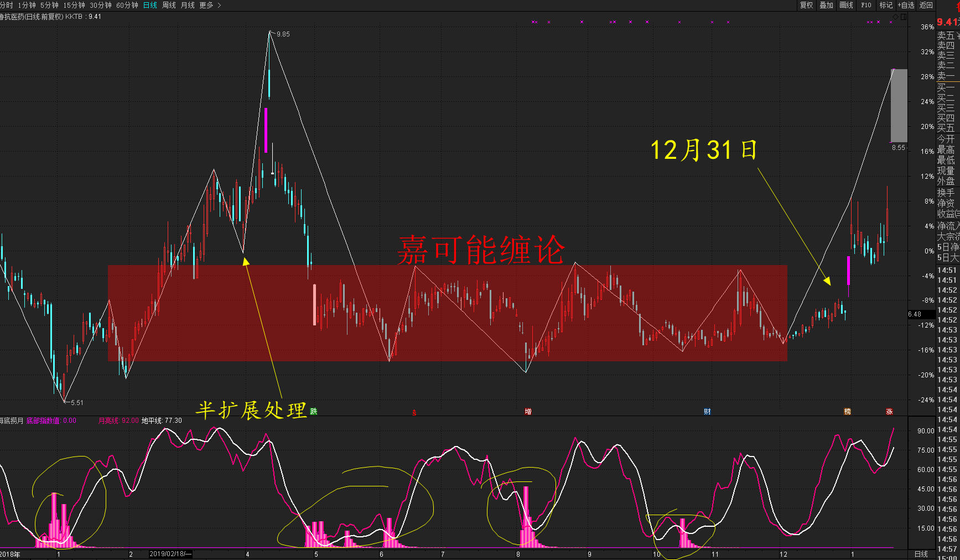Image resolution: width=960 pixels, height=560 pixels.
Task: Switch chart to 60分钟 period
Action: (x=127, y=5)
